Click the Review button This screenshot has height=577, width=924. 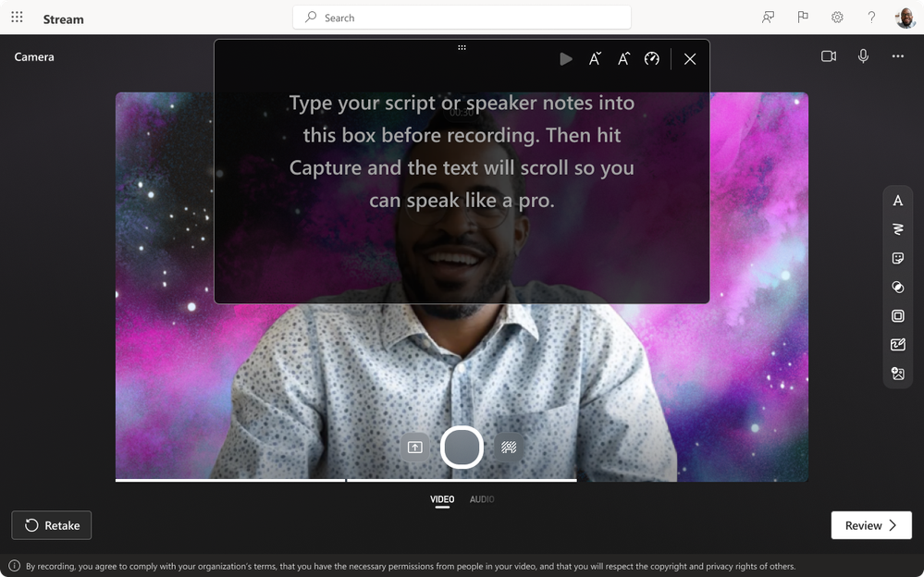pyautogui.click(x=871, y=525)
